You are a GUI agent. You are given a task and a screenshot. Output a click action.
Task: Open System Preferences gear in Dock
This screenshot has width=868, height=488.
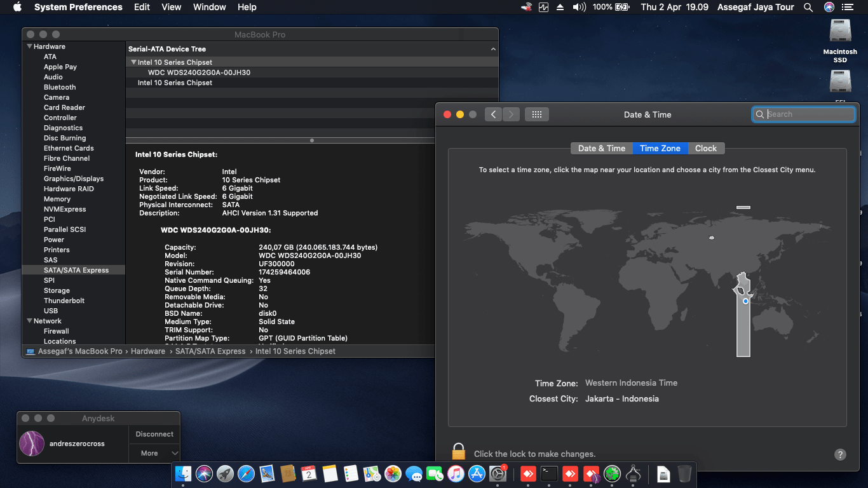pos(498,473)
